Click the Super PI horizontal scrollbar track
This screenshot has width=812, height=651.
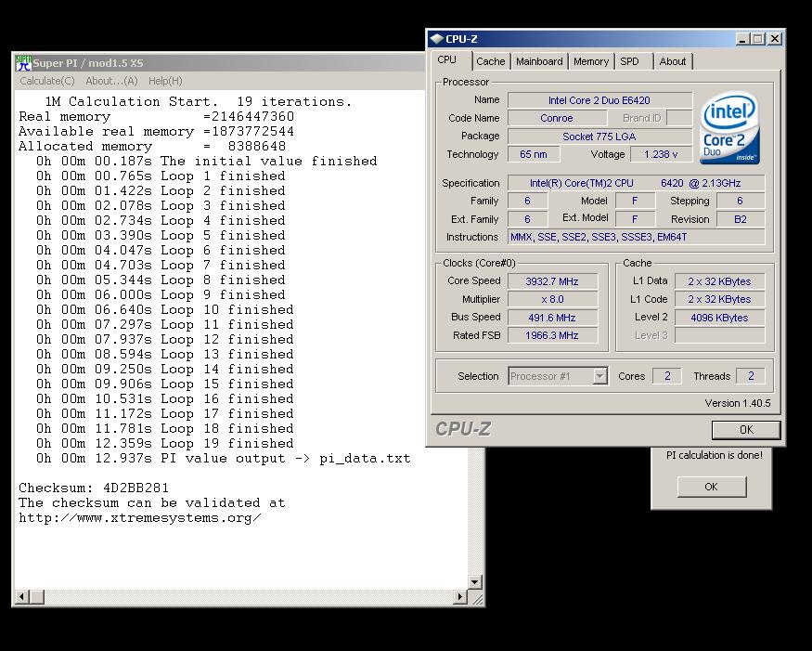click(249, 596)
